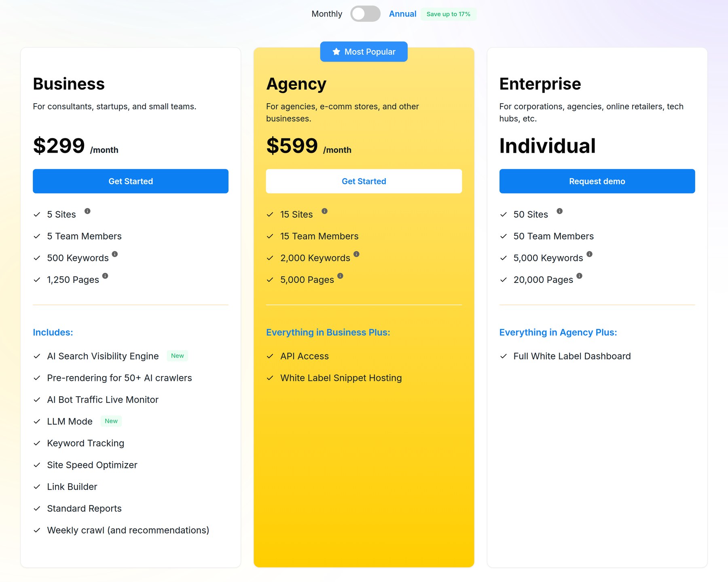Click 15 Team Members text
The image size is (728, 582).
(319, 236)
